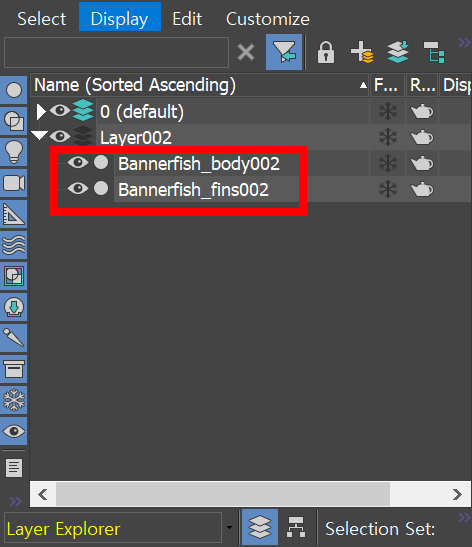Click the ascending sort arrow indicator

(x=363, y=85)
